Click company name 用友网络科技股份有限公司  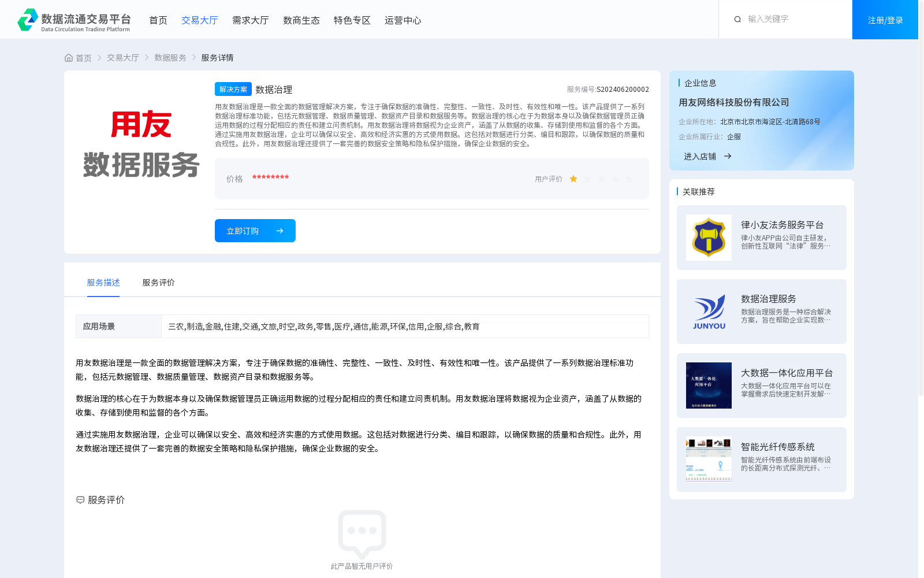click(x=734, y=102)
